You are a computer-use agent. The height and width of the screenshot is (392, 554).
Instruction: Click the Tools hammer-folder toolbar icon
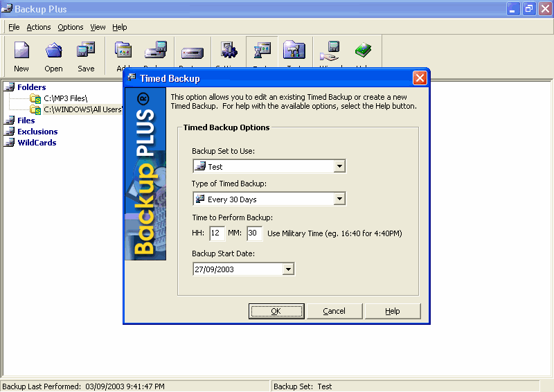click(294, 50)
